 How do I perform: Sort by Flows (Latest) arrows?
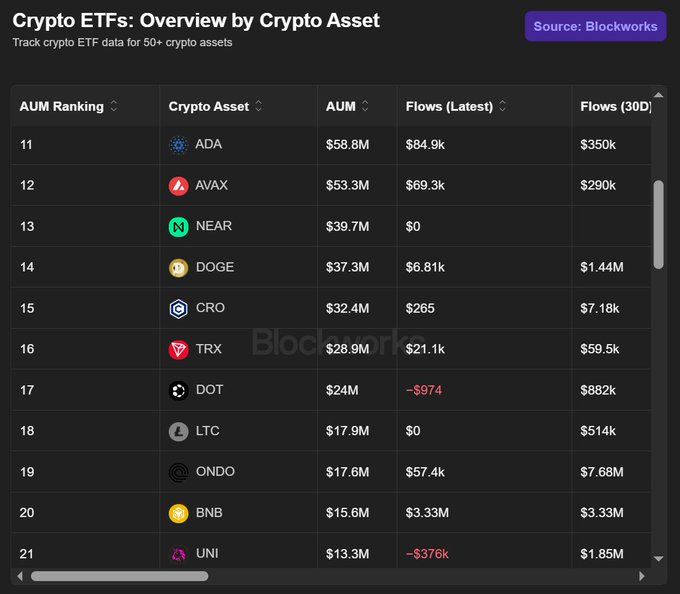coord(502,106)
